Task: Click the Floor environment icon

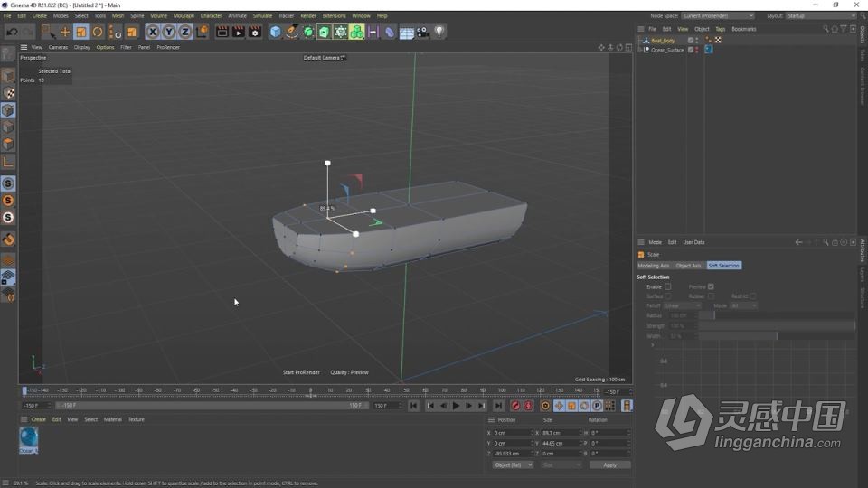Action: click(x=406, y=33)
